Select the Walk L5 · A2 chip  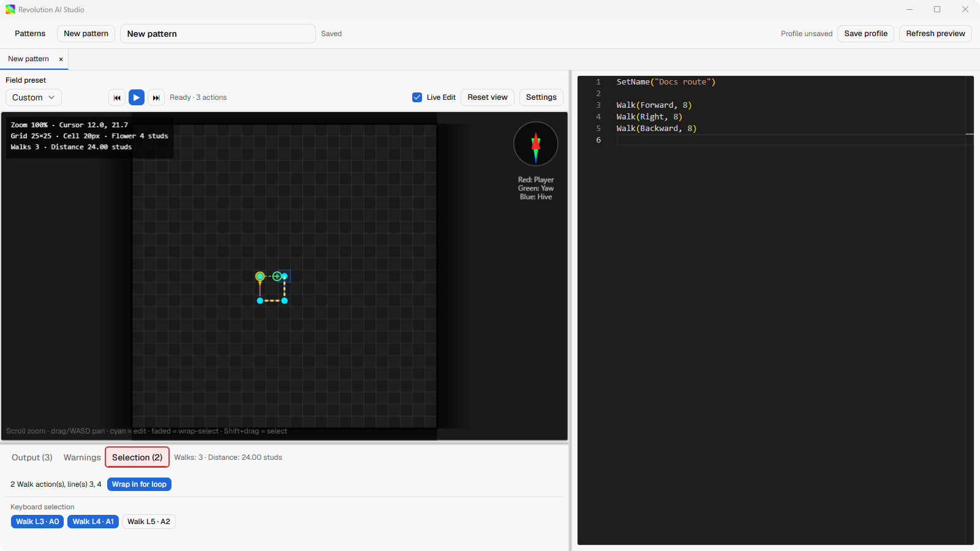(149, 522)
